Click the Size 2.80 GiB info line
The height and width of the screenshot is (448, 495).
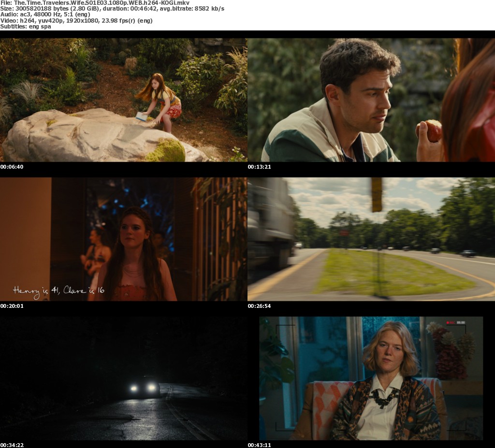112,9
